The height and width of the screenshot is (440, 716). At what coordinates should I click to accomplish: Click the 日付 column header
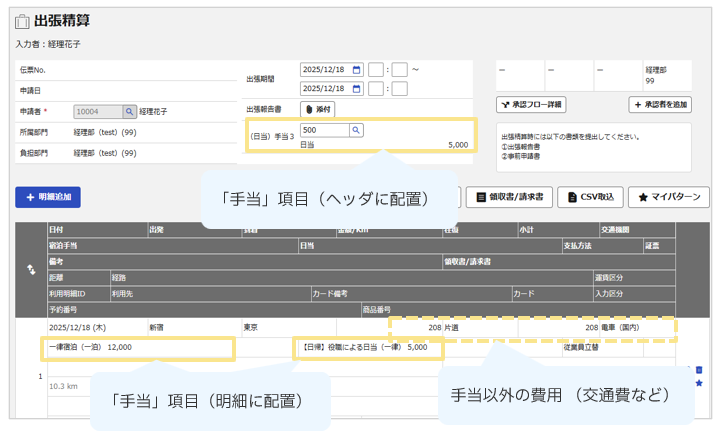98,230
